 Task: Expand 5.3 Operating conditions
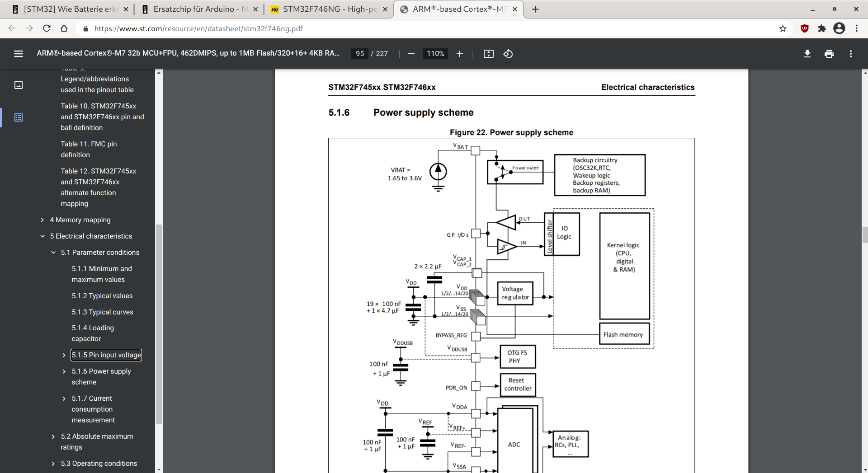tap(53, 464)
